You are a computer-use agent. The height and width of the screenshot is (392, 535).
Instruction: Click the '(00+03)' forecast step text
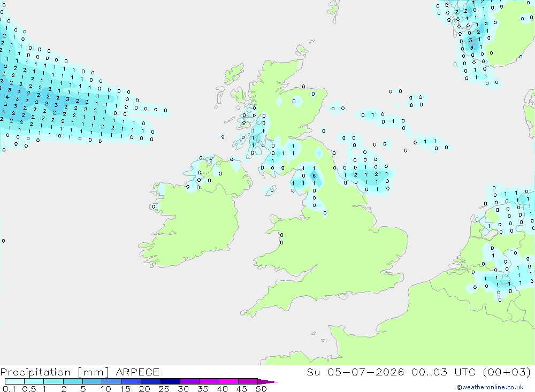pyautogui.click(x=507, y=372)
